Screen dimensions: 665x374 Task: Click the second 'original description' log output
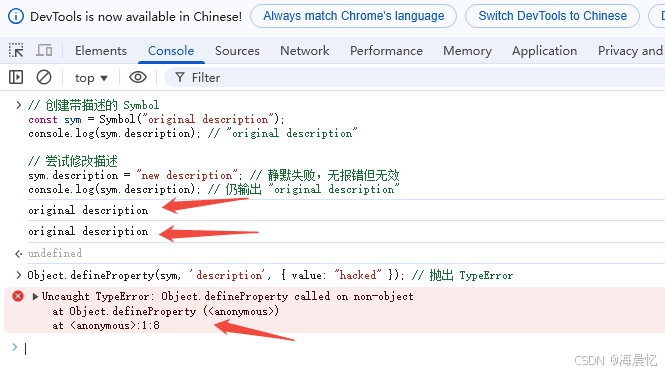pyautogui.click(x=88, y=232)
